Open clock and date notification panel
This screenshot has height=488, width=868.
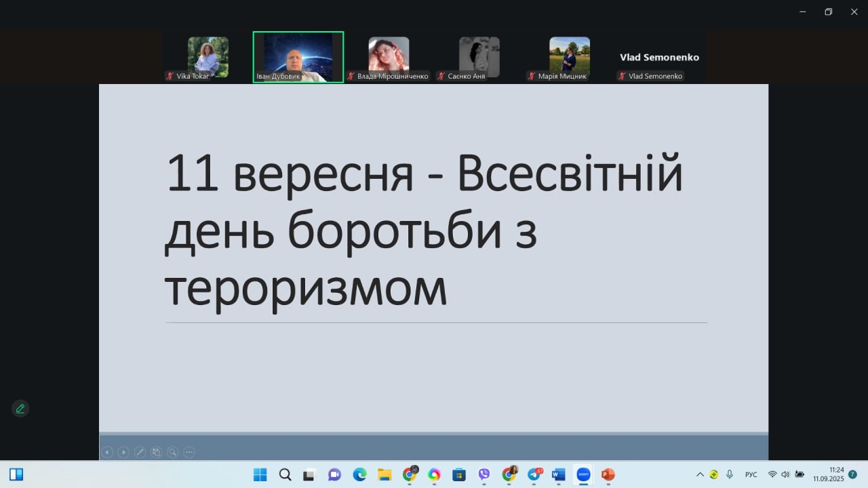pyautogui.click(x=829, y=474)
